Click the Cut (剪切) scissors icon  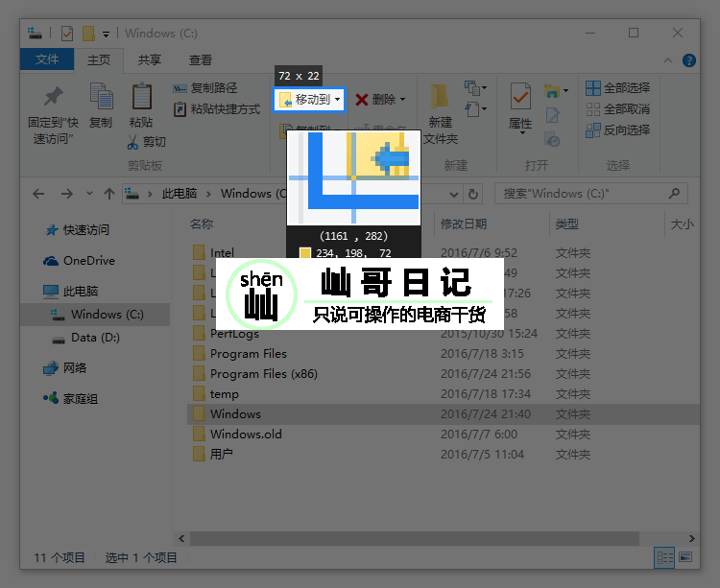pos(132,142)
